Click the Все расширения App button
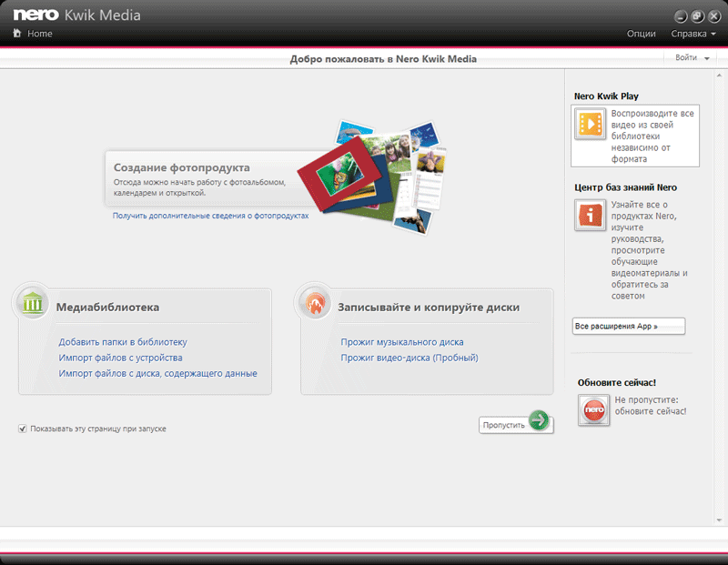The height and width of the screenshot is (565, 728). click(x=629, y=326)
